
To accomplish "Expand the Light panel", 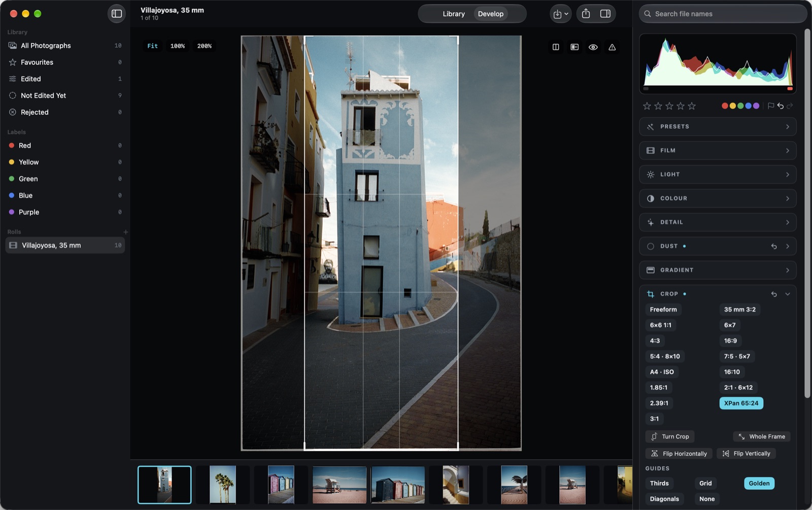I will coord(718,175).
